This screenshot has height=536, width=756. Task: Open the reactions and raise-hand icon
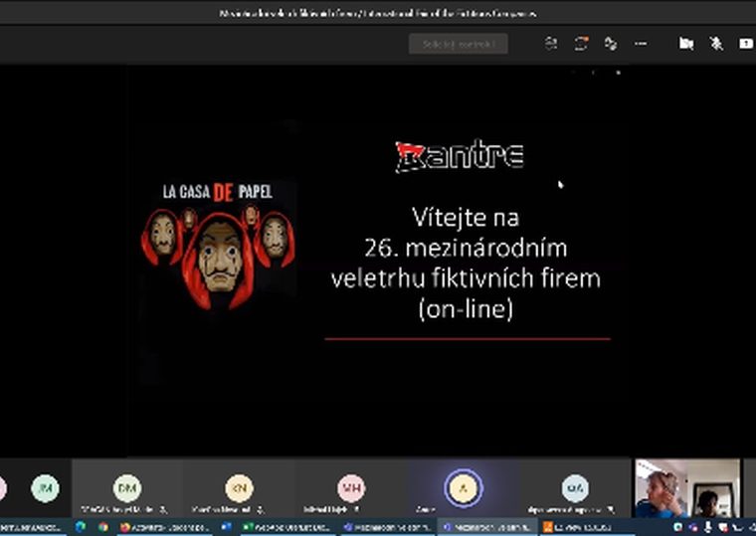611,44
